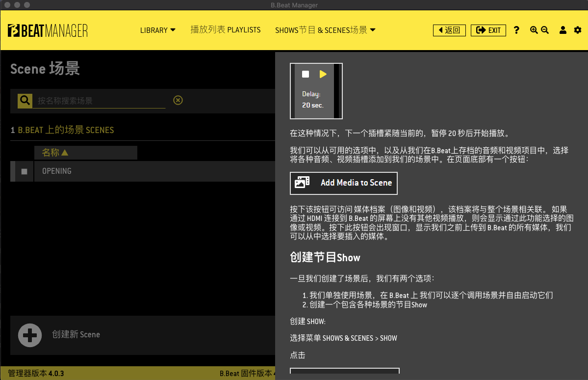Clear the scene search field
The image size is (588, 380).
click(x=178, y=100)
